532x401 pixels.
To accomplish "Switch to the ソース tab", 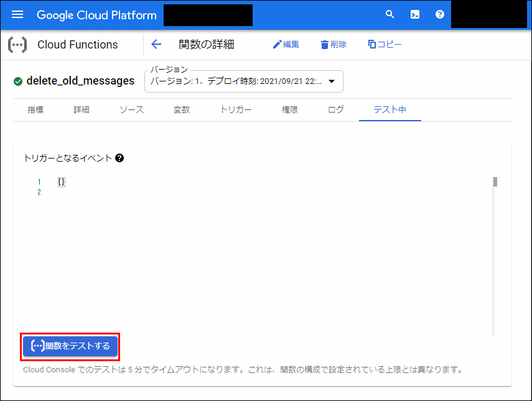I will 132,110.
